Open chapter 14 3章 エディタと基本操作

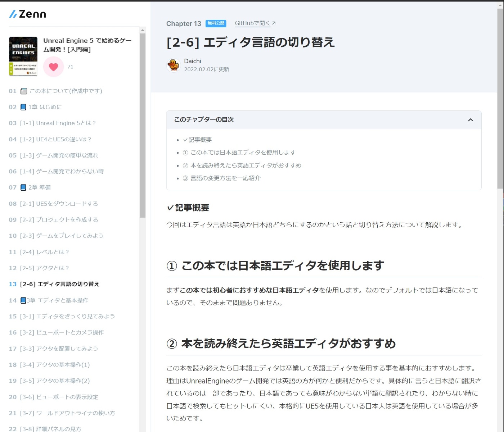pyautogui.click(x=49, y=300)
